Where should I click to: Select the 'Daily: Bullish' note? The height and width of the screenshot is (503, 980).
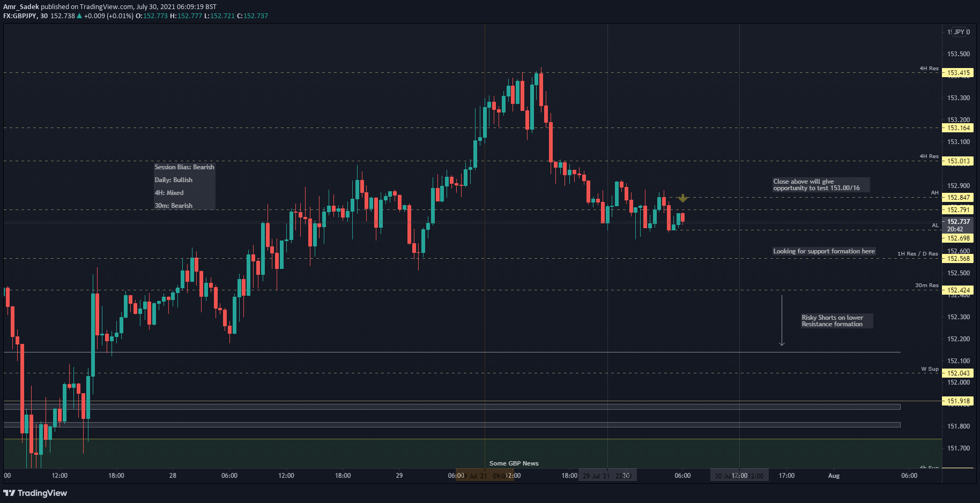point(174,180)
